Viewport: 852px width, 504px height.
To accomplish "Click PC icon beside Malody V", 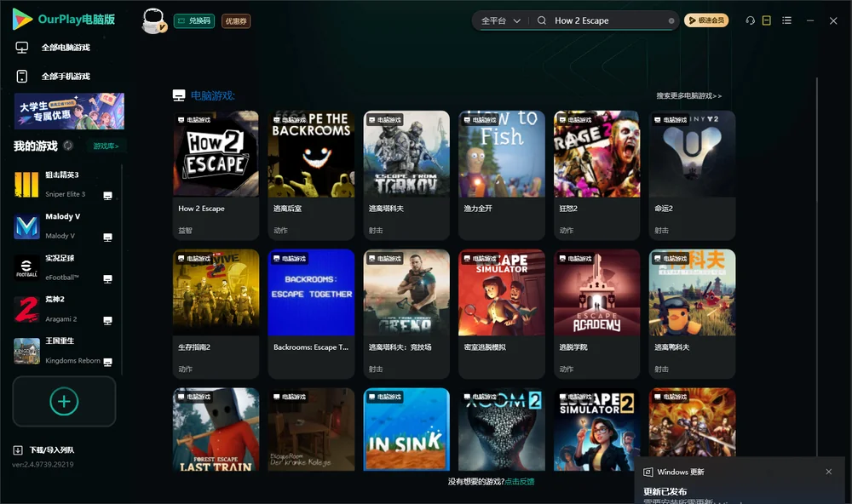I will [107, 238].
